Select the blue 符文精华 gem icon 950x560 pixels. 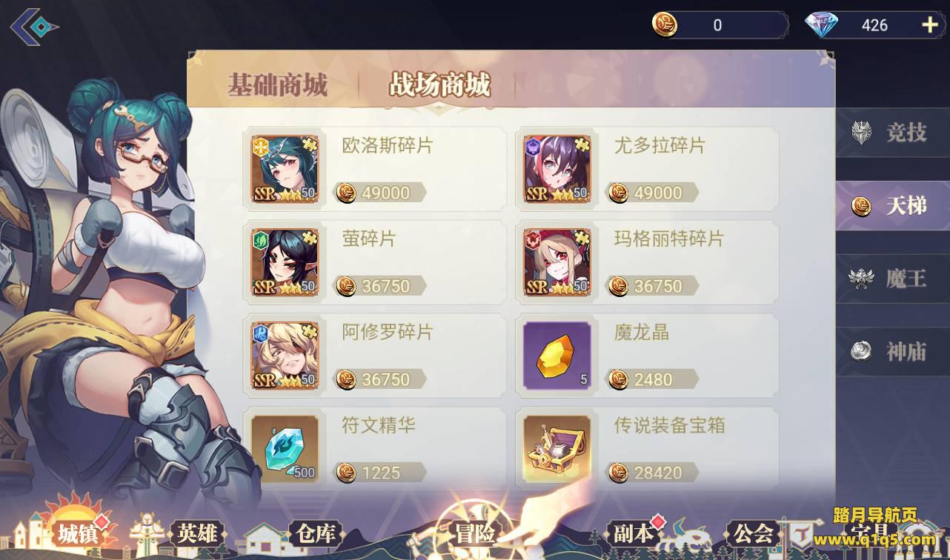coord(285,449)
